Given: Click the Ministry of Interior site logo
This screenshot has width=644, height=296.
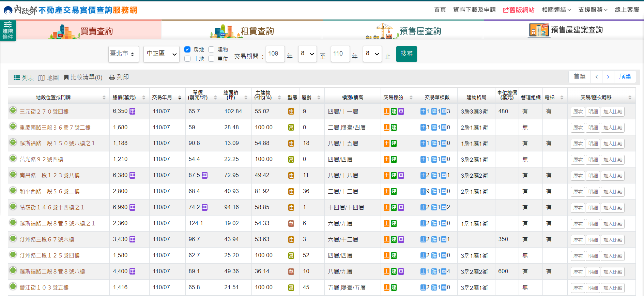Looking at the screenshot, I should [71, 10].
